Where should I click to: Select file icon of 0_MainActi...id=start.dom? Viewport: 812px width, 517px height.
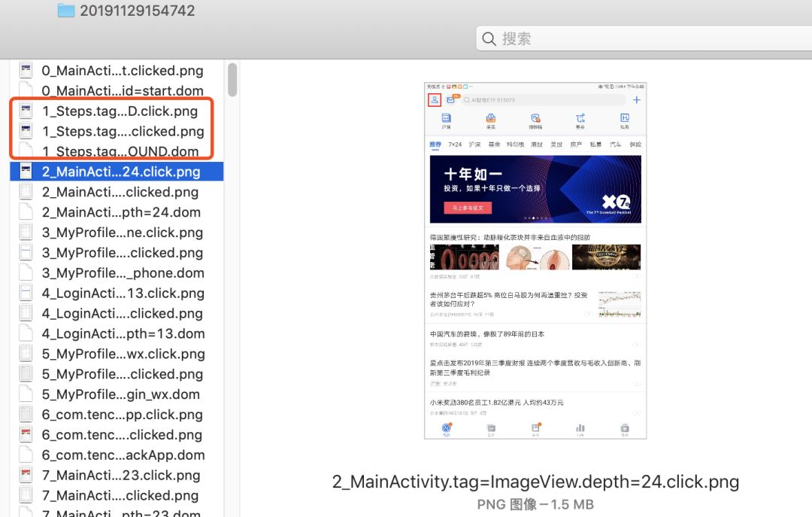[x=26, y=90]
